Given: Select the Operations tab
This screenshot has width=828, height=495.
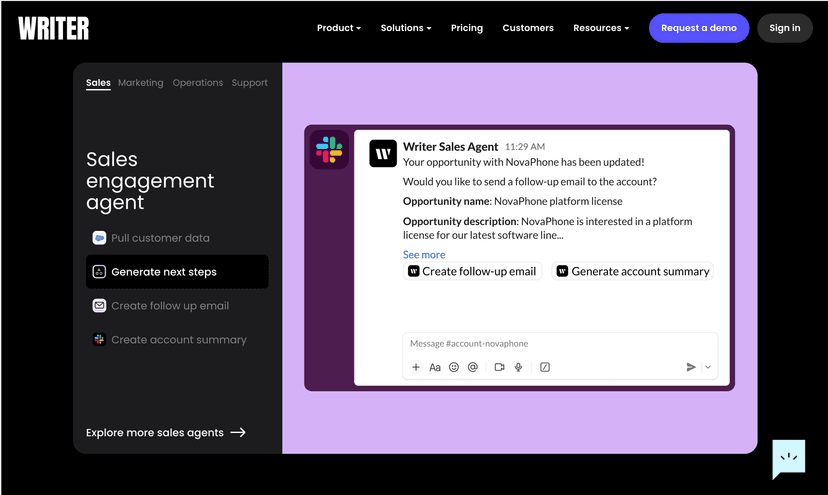Looking at the screenshot, I should [197, 83].
